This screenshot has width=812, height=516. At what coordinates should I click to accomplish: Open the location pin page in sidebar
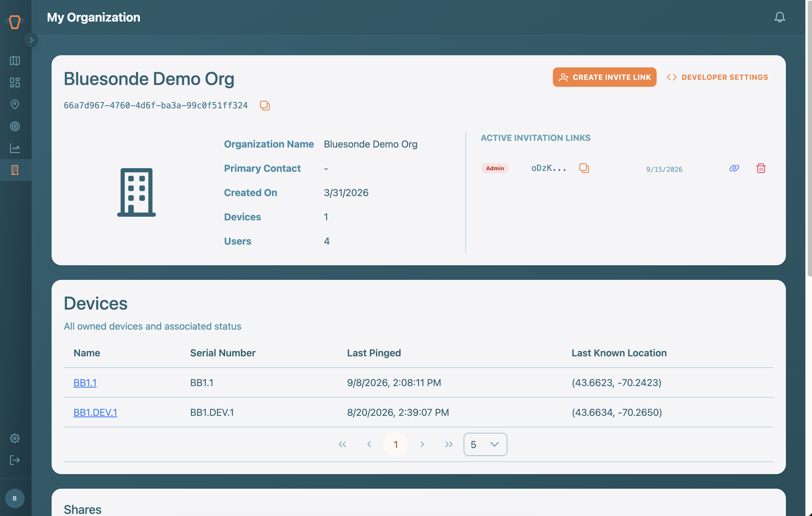click(x=15, y=104)
